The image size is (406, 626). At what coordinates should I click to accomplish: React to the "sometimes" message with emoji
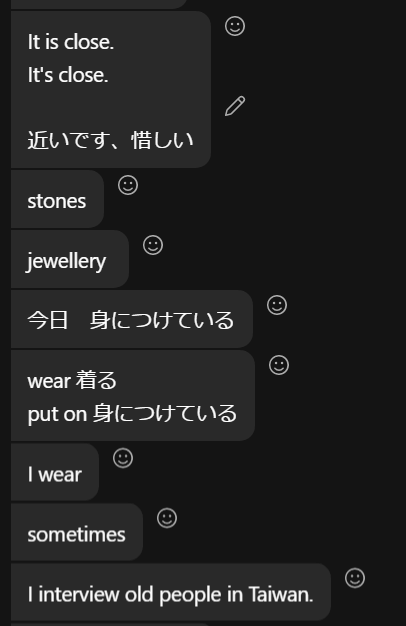167,518
